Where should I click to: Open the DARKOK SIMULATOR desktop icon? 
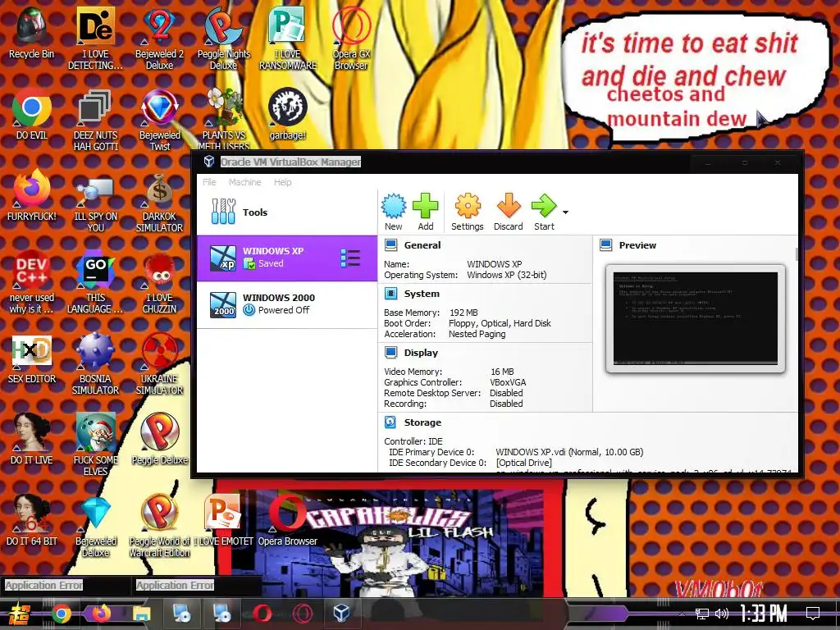[159, 203]
